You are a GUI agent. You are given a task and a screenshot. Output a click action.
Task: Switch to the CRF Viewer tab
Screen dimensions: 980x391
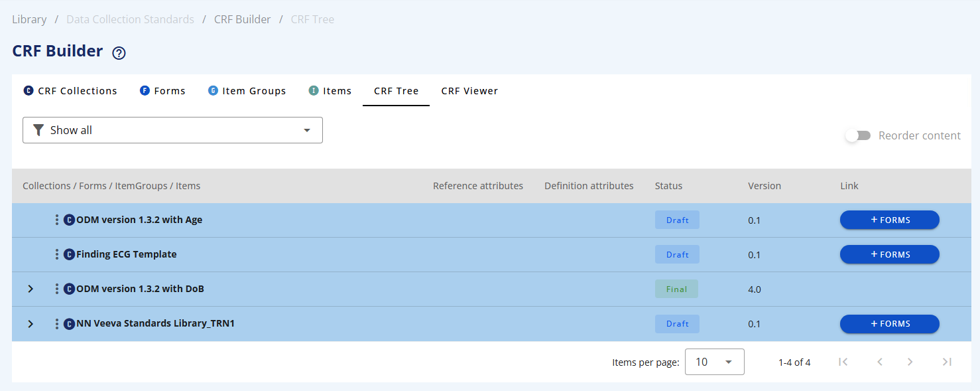(x=469, y=90)
